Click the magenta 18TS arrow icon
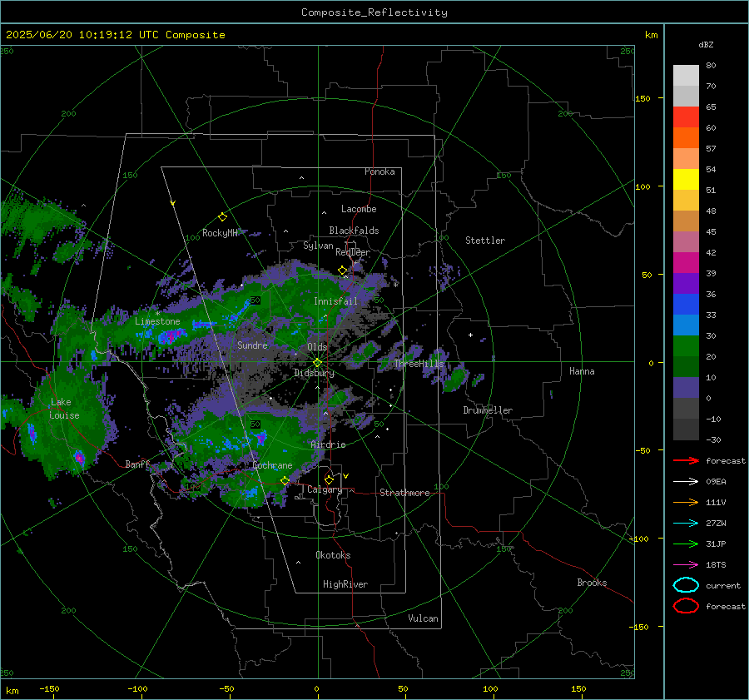This screenshot has height=700, width=749. click(x=686, y=565)
